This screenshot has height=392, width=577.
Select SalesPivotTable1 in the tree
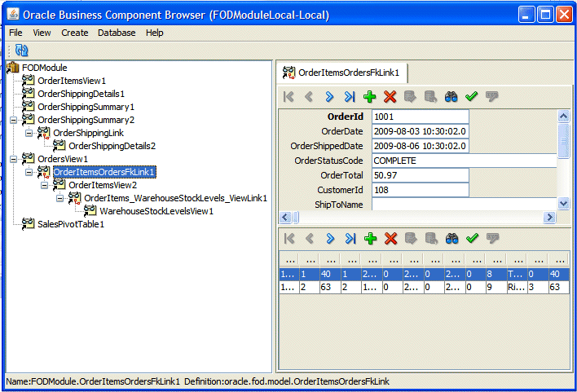pyautogui.click(x=71, y=224)
